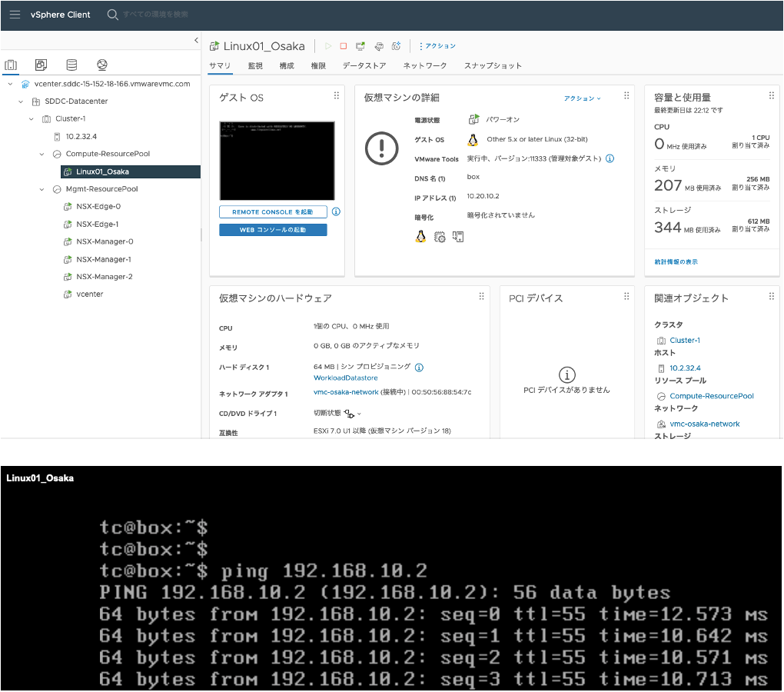Focus the search all environments field
Screen dimensions: 784x692
pyautogui.click(x=155, y=15)
